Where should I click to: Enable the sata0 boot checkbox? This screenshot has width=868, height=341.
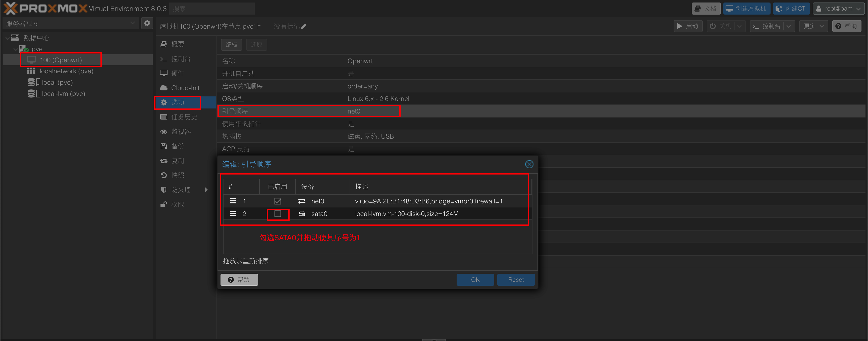tap(278, 214)
